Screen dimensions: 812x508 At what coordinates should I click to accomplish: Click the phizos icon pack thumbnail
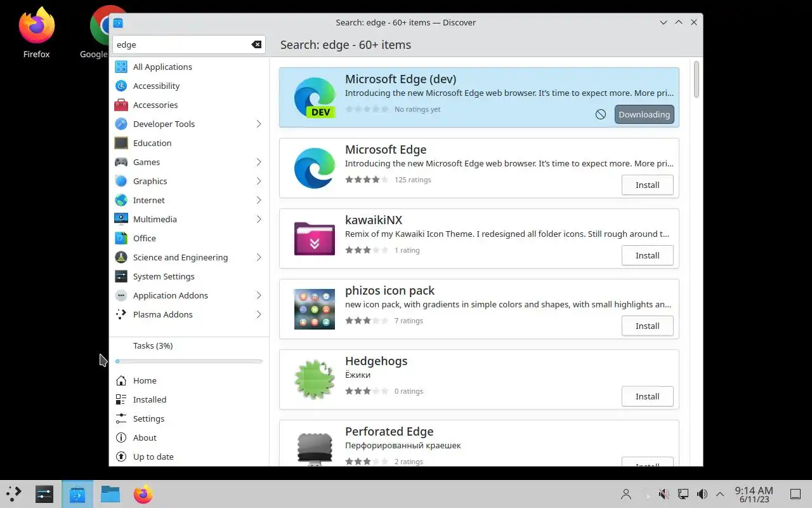(315, 309)
